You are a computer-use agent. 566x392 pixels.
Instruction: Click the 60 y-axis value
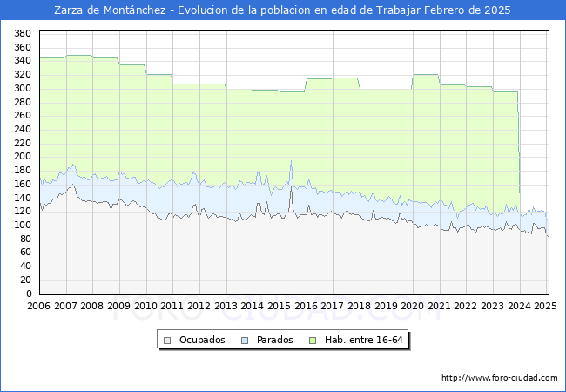(x=25, y=253)
